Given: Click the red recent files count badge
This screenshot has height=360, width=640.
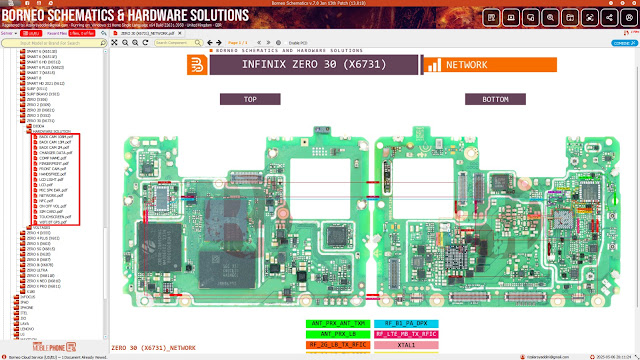Looking at the screenshot, I should (82, 33).
